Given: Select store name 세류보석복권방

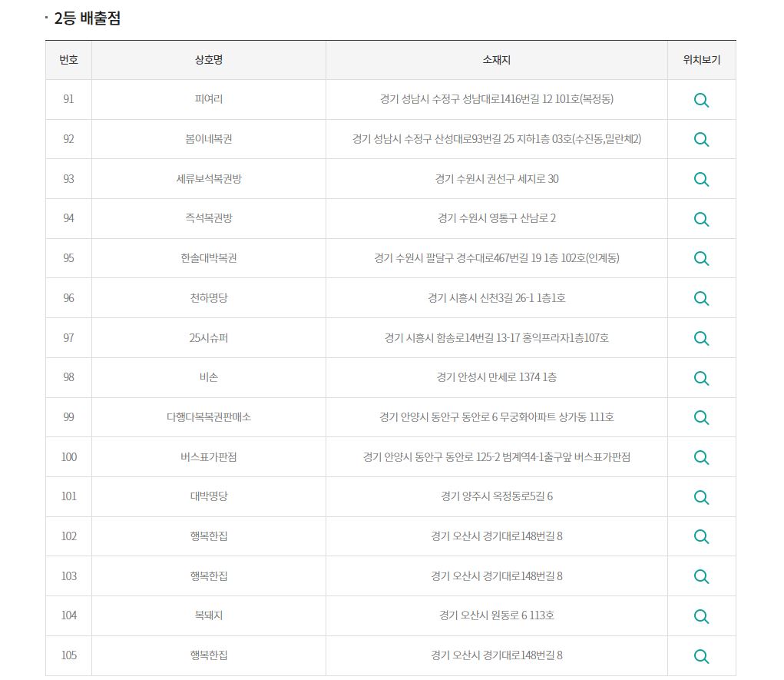Looking at the screenshot, I should 209,178.
